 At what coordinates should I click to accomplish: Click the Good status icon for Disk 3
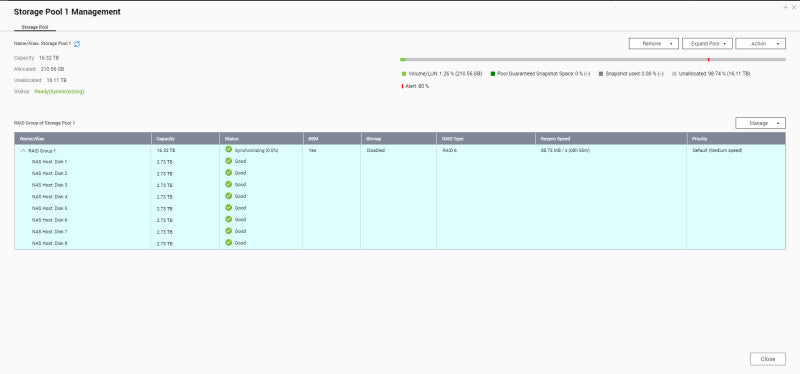click(229, 184)
